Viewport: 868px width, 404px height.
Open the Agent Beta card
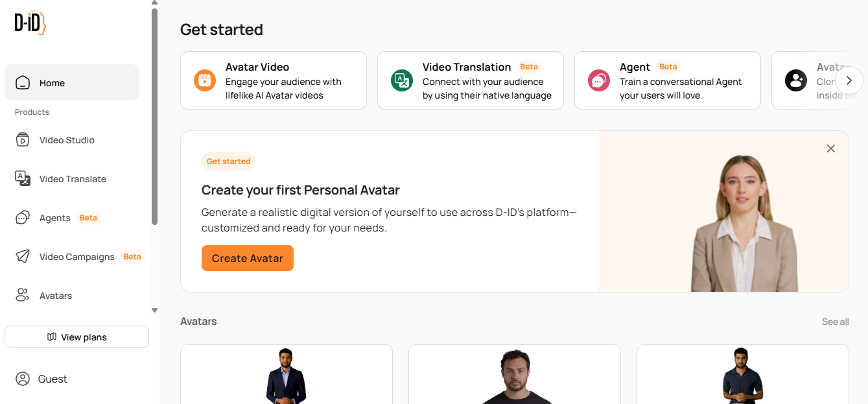coord(668,80)
